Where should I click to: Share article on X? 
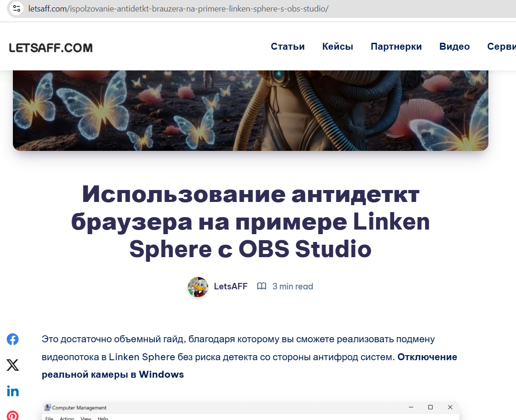(13, 365)
